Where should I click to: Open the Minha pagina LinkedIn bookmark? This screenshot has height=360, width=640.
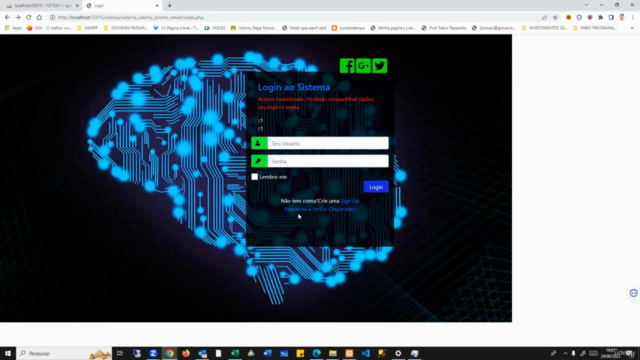(393, 28)
